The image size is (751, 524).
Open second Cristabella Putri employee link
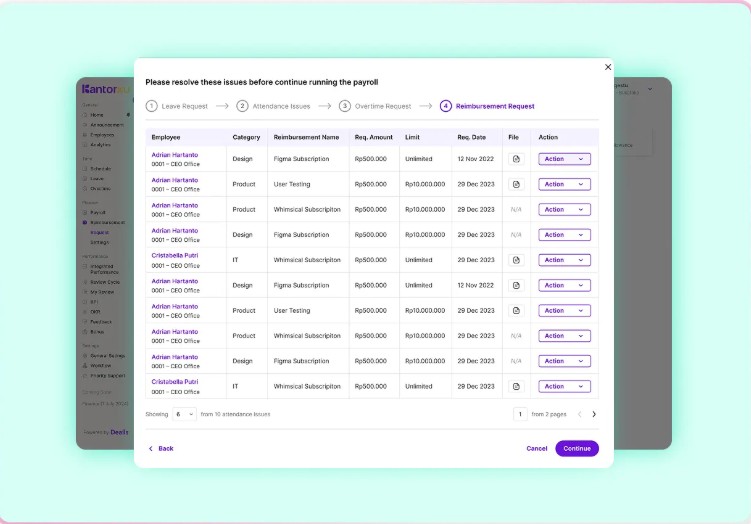[175, 382]
